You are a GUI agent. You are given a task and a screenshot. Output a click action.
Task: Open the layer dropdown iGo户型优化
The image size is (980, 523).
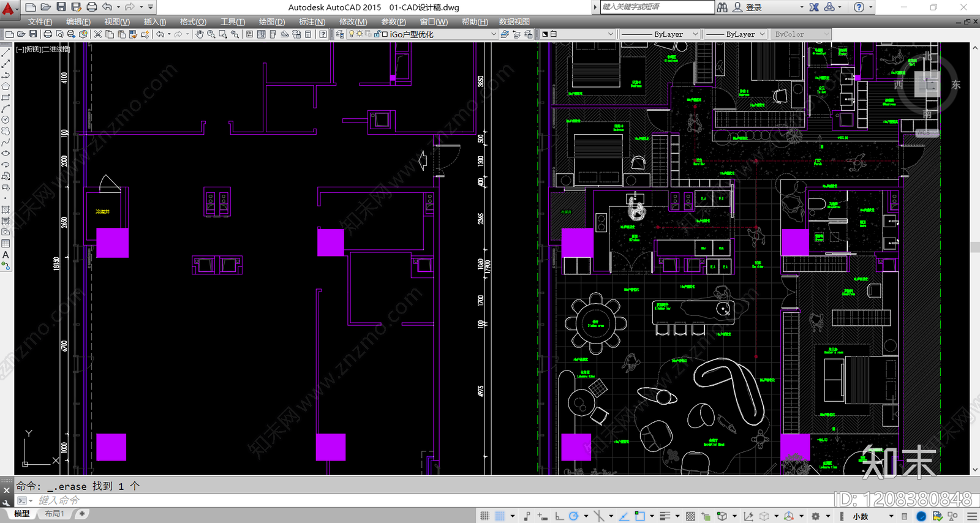[423, 34]
